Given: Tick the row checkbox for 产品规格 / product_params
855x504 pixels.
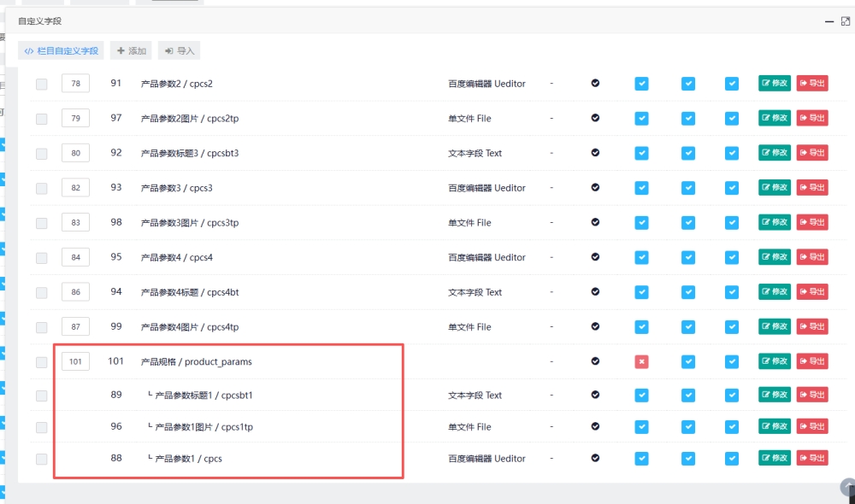Looking at the screenshot, I should click(42, 362).
